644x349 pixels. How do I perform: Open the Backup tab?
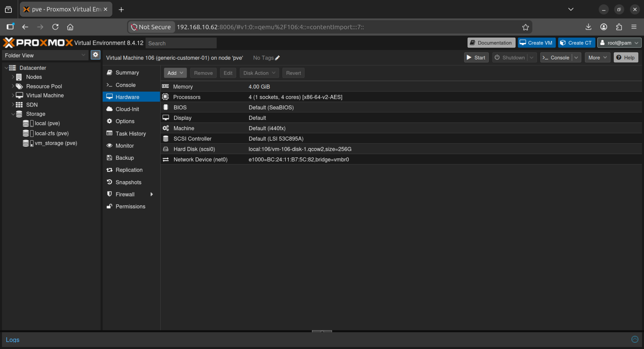click(x=131, y=158)
